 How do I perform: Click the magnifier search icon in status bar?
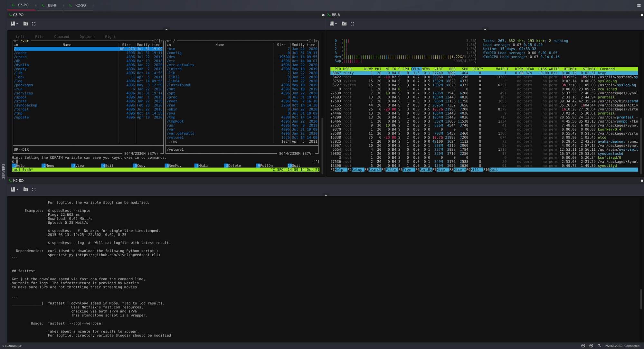(599, 345)
